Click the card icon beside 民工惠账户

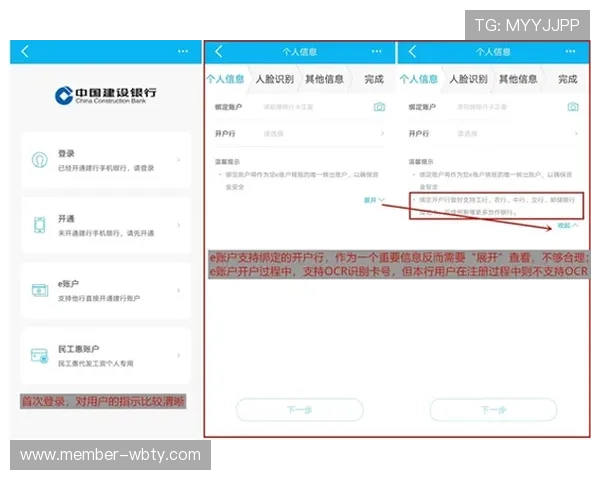(39, 356)
